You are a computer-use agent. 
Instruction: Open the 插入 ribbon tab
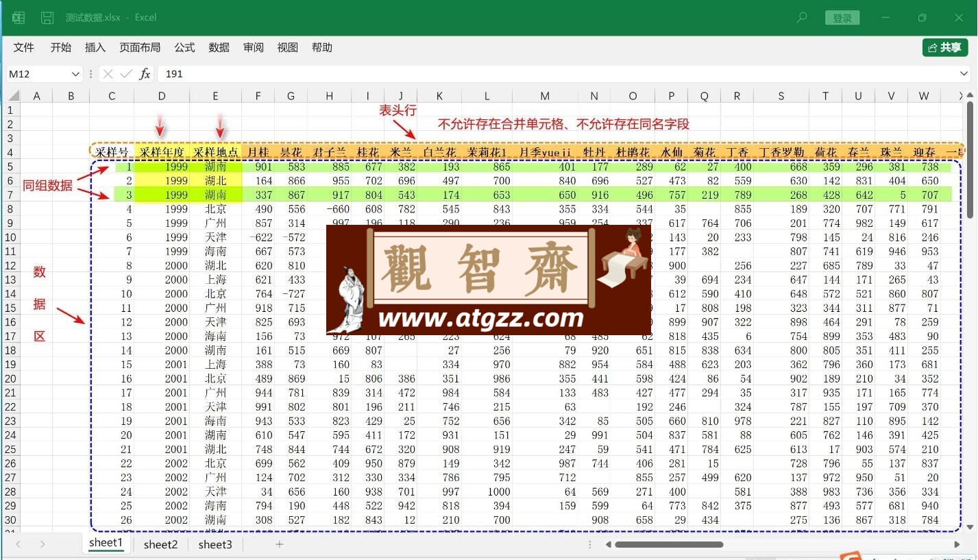coord(95,47)
